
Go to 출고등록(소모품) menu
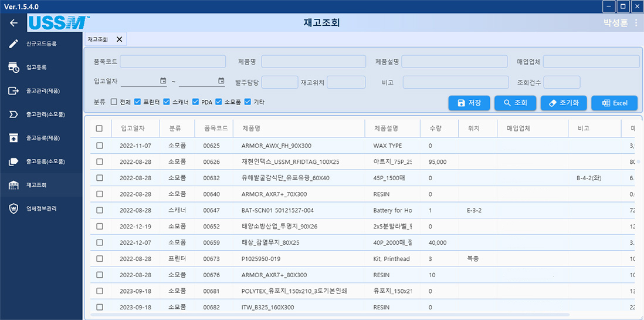point(41,161)
